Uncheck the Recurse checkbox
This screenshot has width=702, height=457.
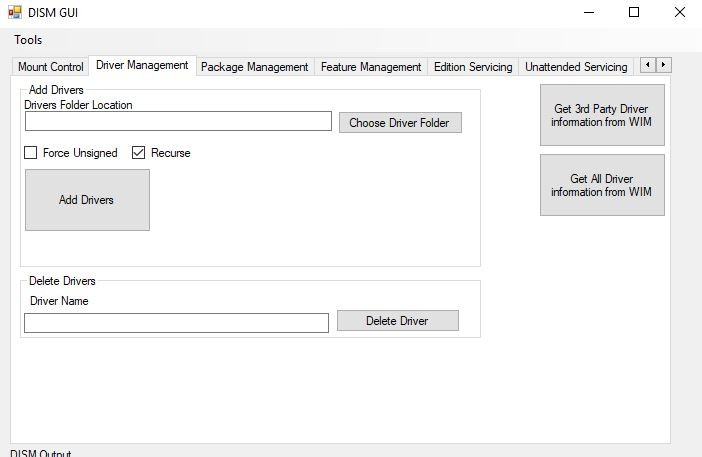point(139,153)
